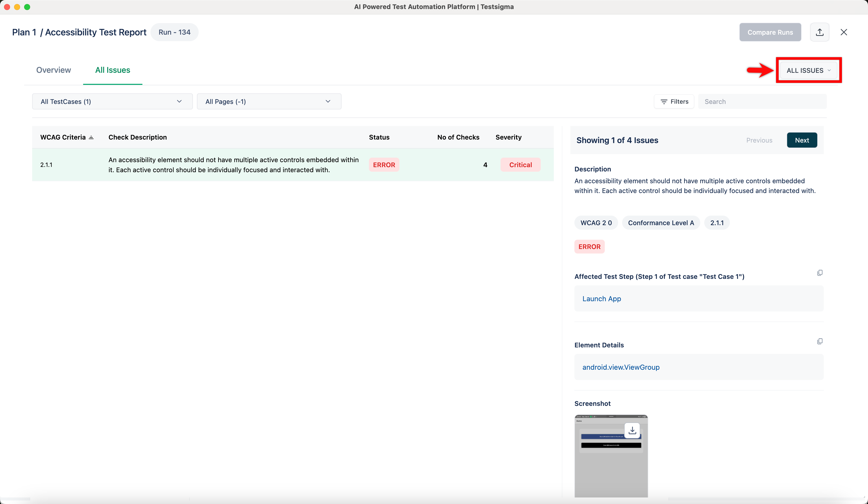Click the Run - 134 badge
The width and height of the screenshot is (868, 504).
[x=174, y=32]
